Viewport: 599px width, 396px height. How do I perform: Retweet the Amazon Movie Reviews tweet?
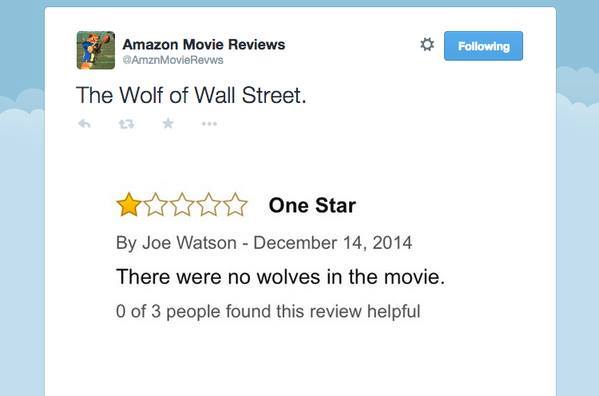pos(126,124)
